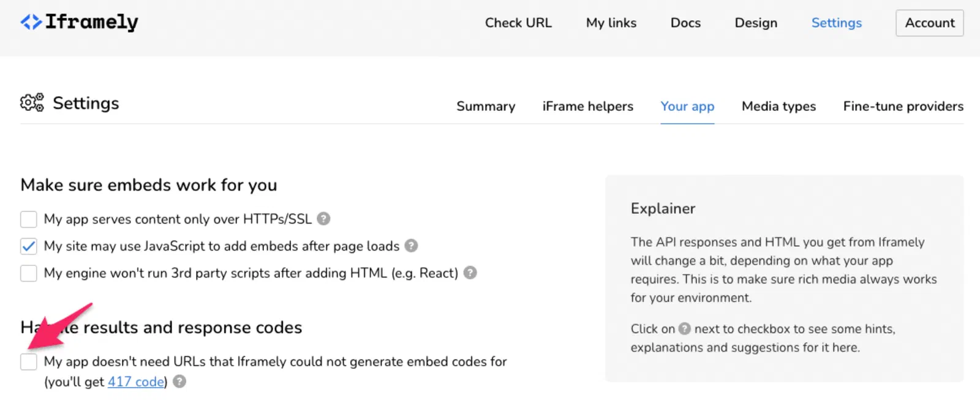Select the Your app tab
This screenshot has height=400, width=980.
point(687,106)
